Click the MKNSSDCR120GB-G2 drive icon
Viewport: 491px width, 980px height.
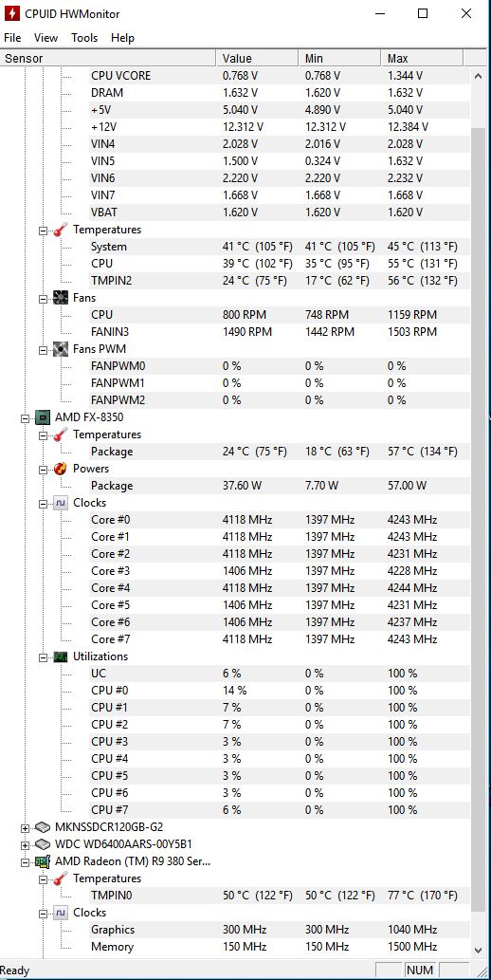[x=43, y=827]
